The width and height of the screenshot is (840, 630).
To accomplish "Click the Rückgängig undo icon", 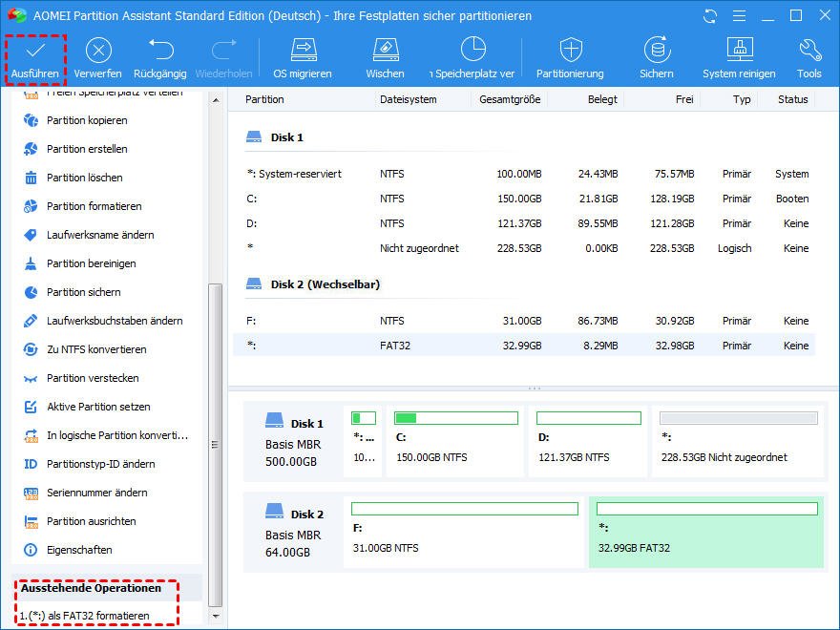I will (x=160, y=50).
